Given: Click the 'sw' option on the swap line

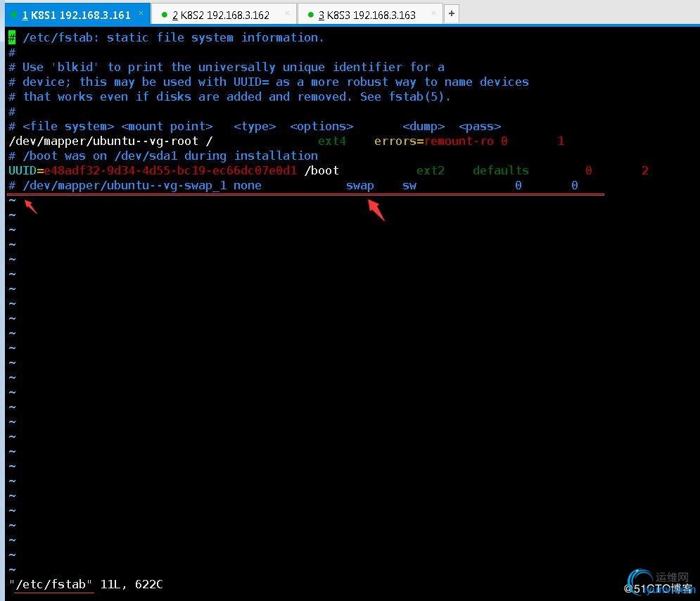Looking at the screenshot, I should point(409,185).
